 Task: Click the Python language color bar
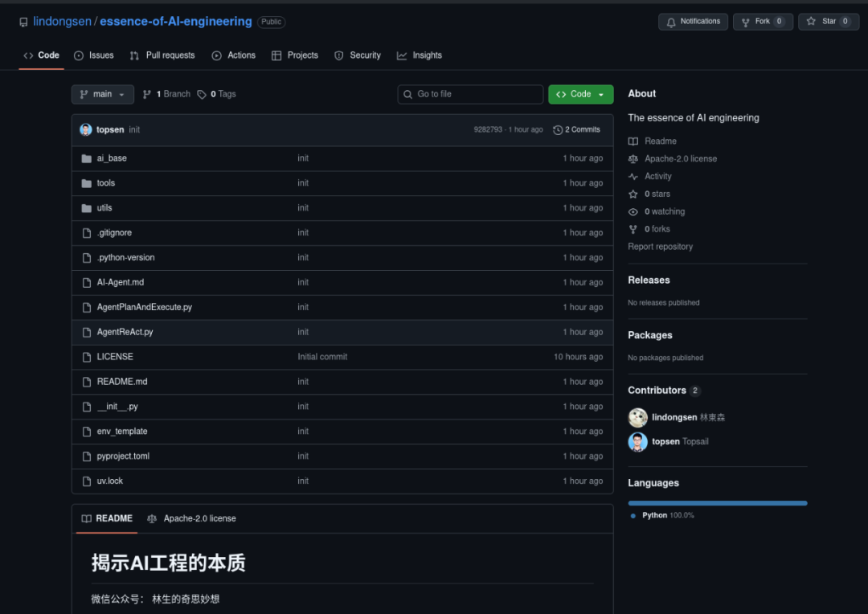717,502
